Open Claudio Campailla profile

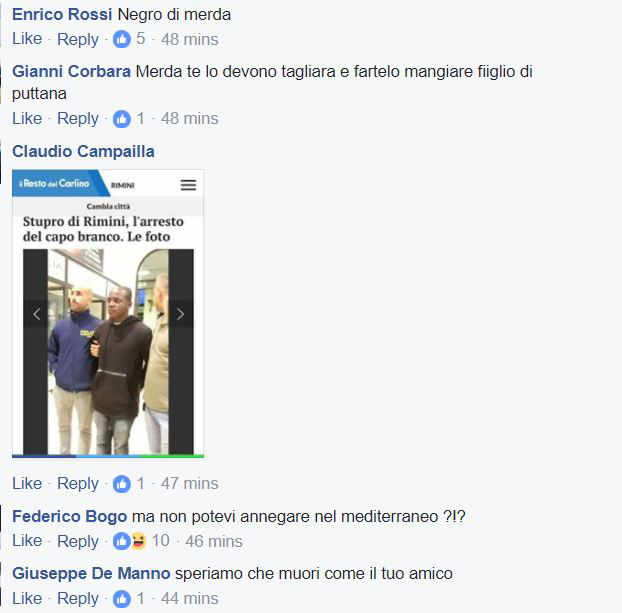(x=83, y=152)
